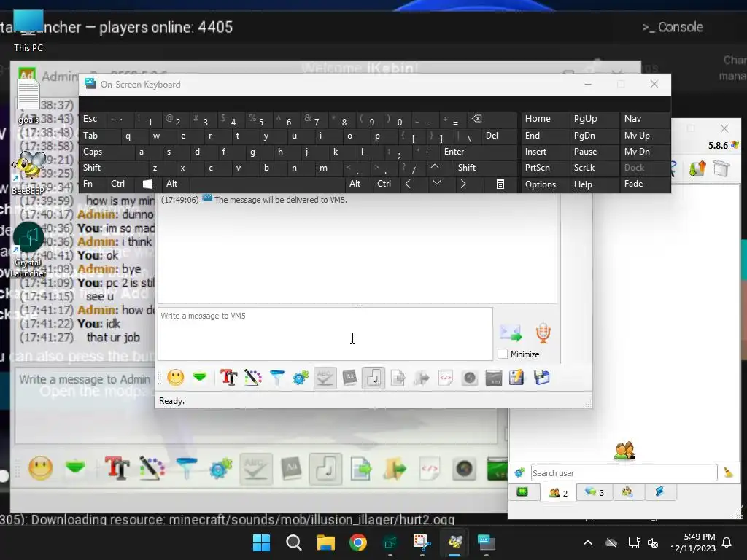747x560 pixels.
Task: Click the green down-arrow icon in VM5 chat toolbar
Action: tap(200, 378)
